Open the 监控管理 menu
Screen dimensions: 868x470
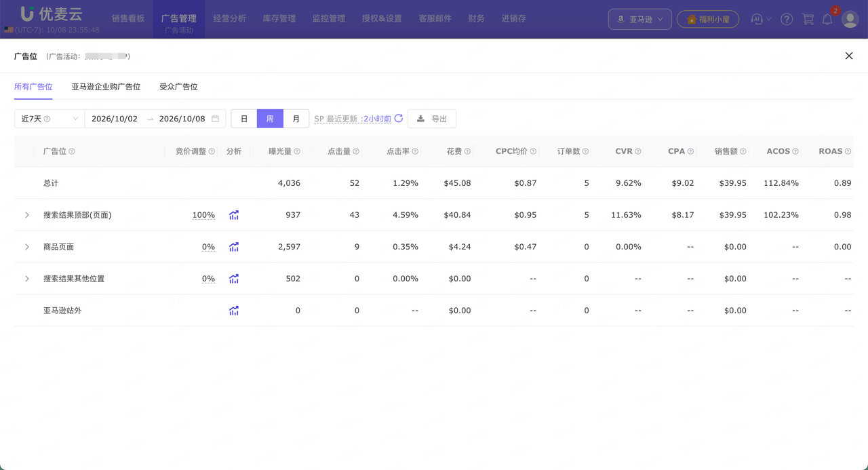[x=329, y=18]
